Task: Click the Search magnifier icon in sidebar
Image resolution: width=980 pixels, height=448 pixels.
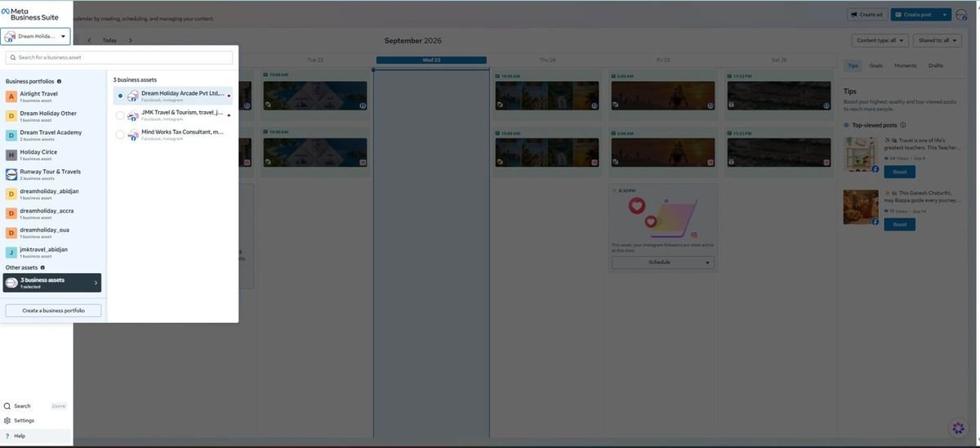Action: (x=7, y=405)
